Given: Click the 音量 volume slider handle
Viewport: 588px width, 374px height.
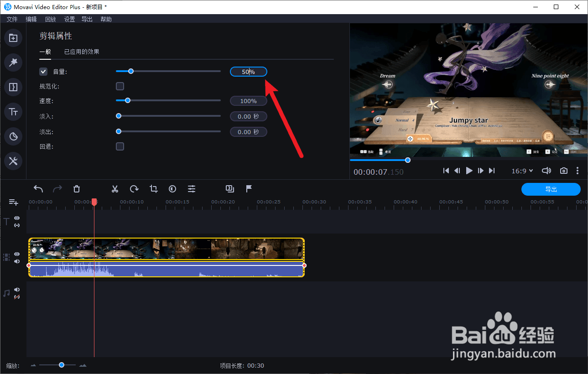Looking at the screenshot, I should coord(131,71).
